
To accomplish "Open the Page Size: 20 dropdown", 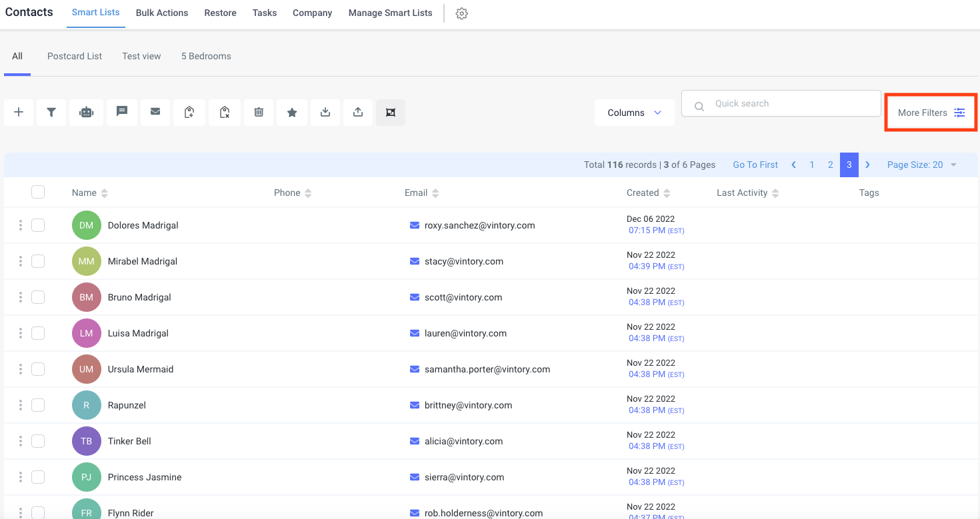I will [922, 165].
